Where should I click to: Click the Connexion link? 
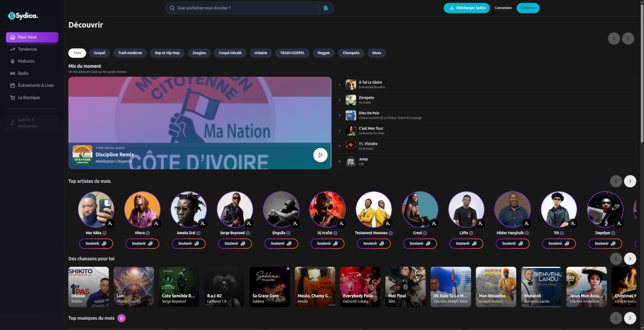[503, 8]
